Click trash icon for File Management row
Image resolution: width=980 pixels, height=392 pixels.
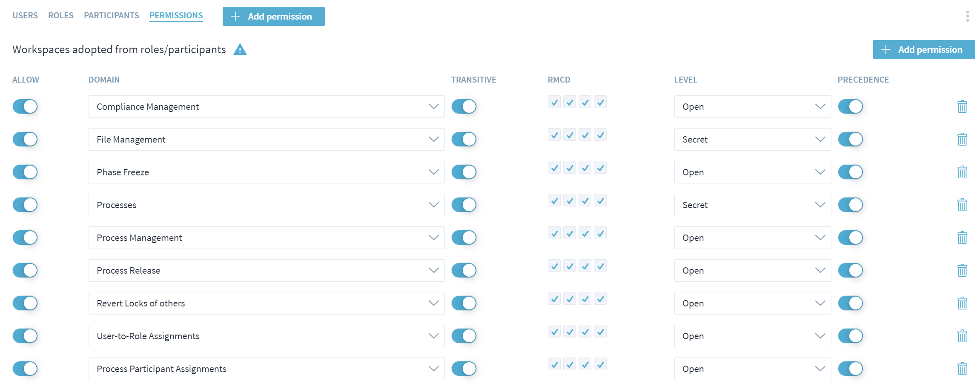(962, 139)
